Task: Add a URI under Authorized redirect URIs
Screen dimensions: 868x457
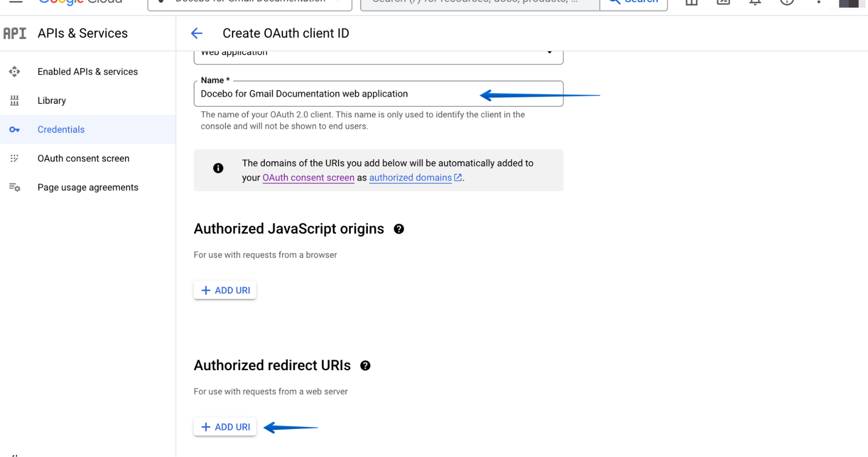Action: pyautogui.click(x=225, y=427)
